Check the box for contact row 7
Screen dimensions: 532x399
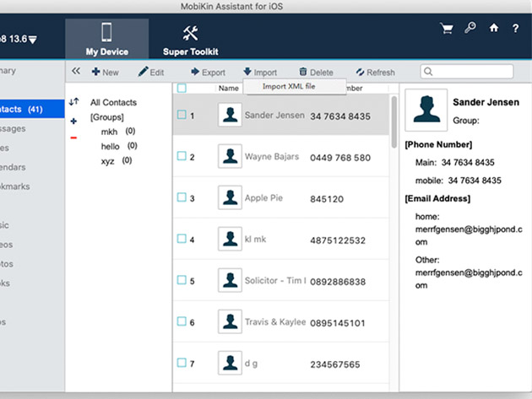[182, 363]
